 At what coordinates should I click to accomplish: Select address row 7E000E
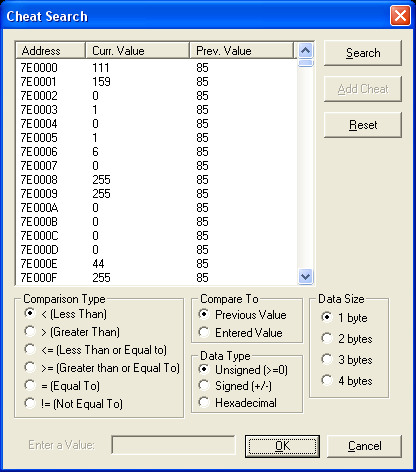tap(156, 264)
